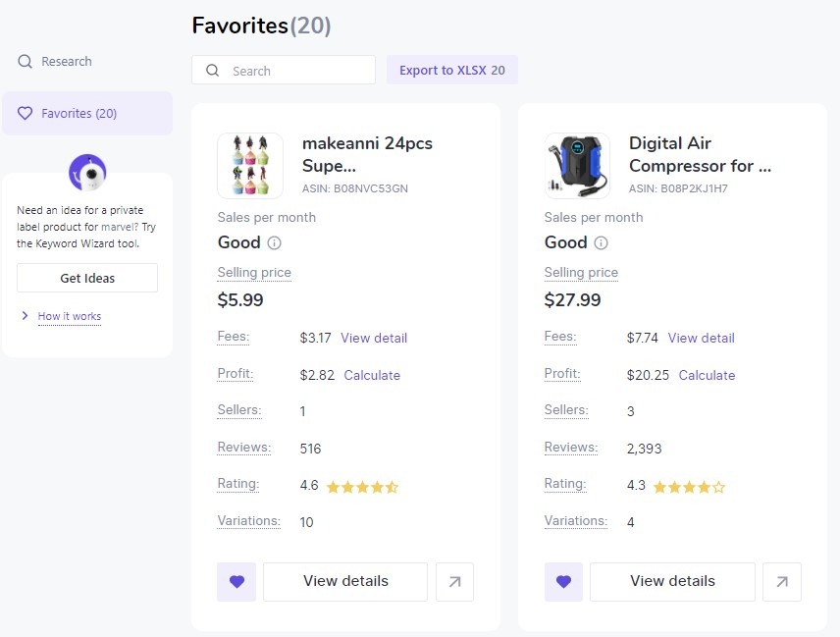Click View details for makeanni 24pcs product

[x=345, y=582]
